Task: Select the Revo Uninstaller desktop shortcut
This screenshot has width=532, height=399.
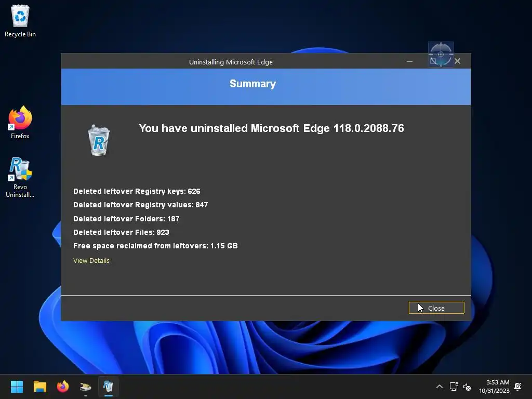Action: pyautogui.click(x=20, y=178)
